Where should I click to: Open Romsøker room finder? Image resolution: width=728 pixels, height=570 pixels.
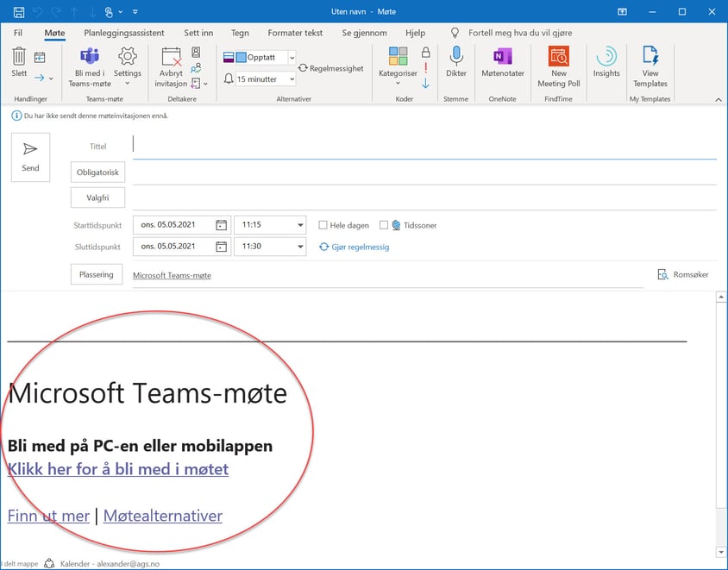683,275
